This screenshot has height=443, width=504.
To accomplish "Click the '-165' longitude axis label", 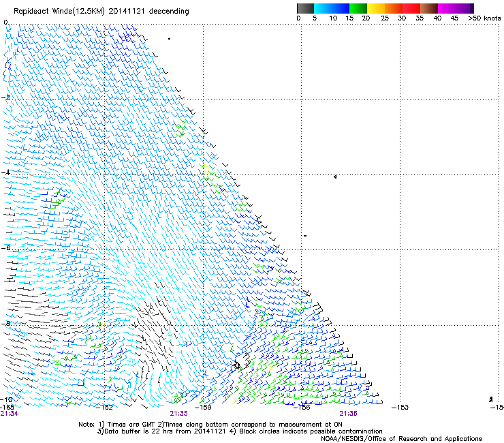I will 7,408.
